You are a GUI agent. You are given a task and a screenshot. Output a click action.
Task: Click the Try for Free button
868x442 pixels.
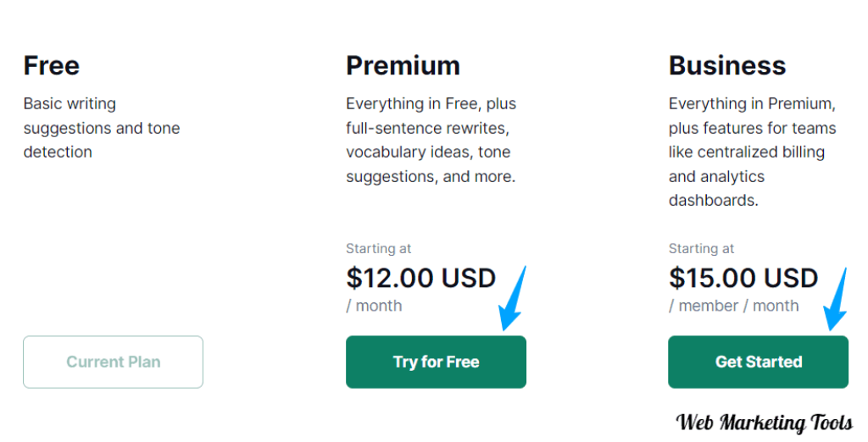point(436,362)
